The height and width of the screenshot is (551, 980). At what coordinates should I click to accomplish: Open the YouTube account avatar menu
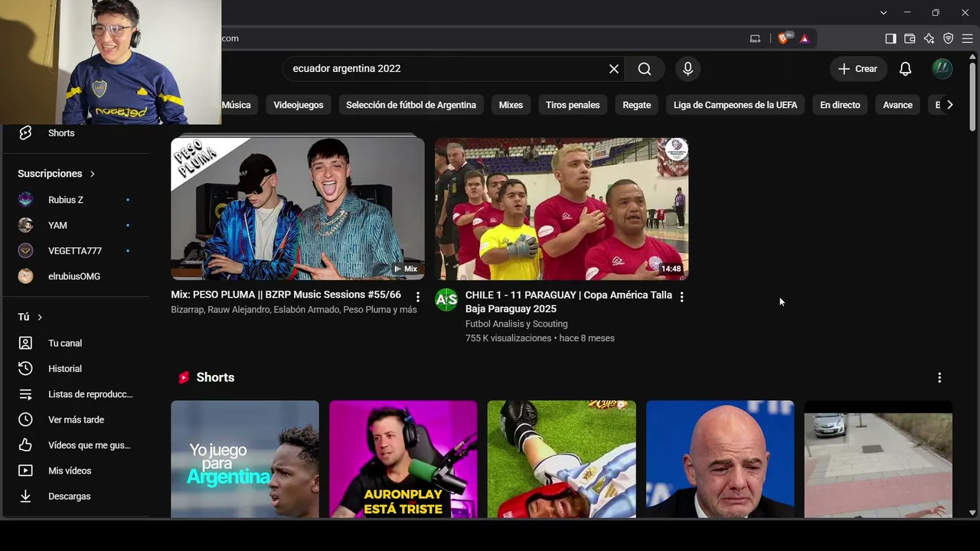pyautogui.click(x=942, y=69)
